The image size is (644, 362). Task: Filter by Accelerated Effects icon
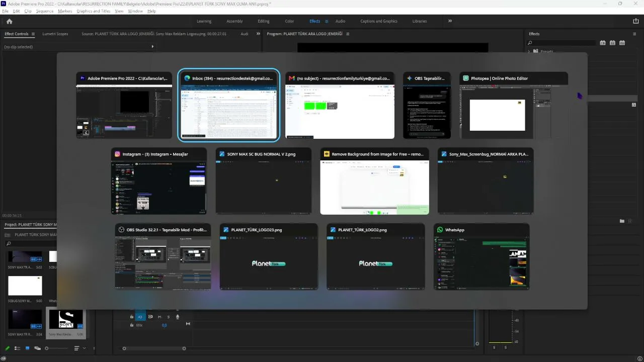[x=603, y=43]
